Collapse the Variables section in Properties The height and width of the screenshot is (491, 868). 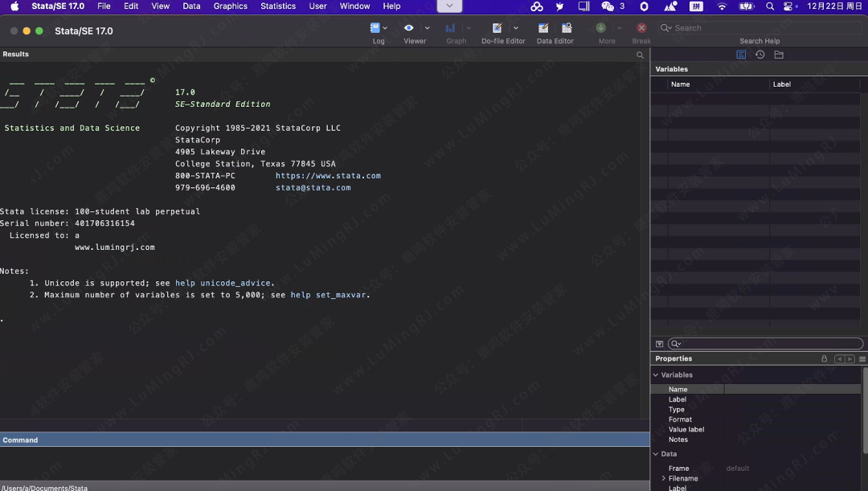click(x=656, y=375)
